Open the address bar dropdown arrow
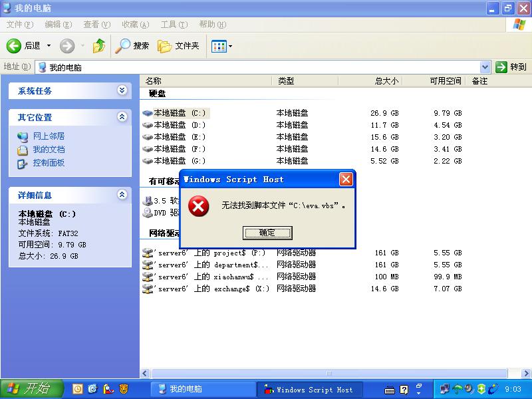Image resolution: width=532 pixels, height=399 pixels. click(485, 67)
